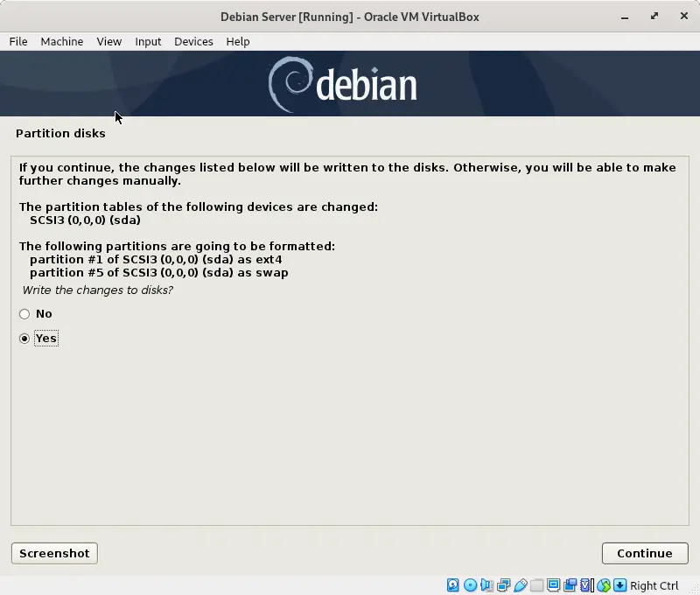The image size is (700, 595).
Task: Click the hard disk activity status icon
Action: [x=452, y=584]
